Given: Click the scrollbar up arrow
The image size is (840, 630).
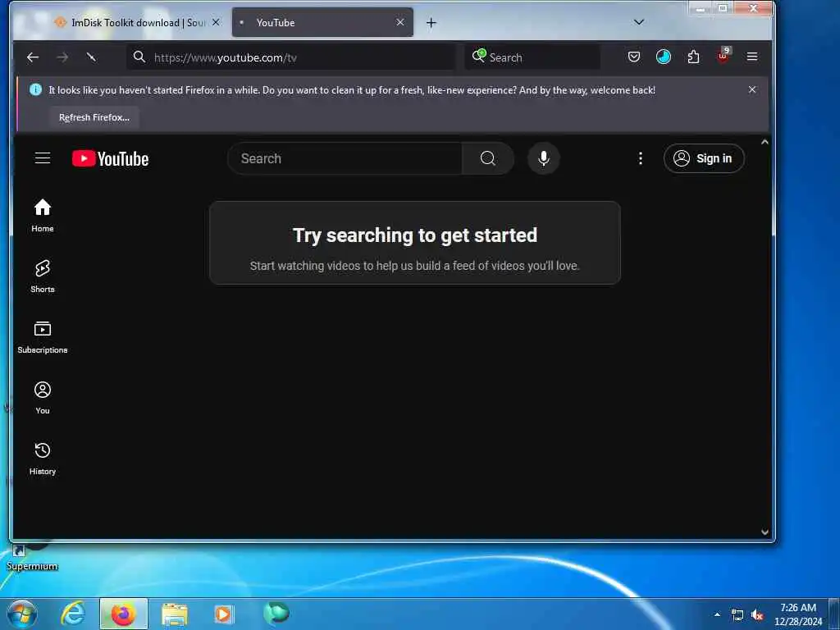Looking at the screenshot, I should coord(765,142).
